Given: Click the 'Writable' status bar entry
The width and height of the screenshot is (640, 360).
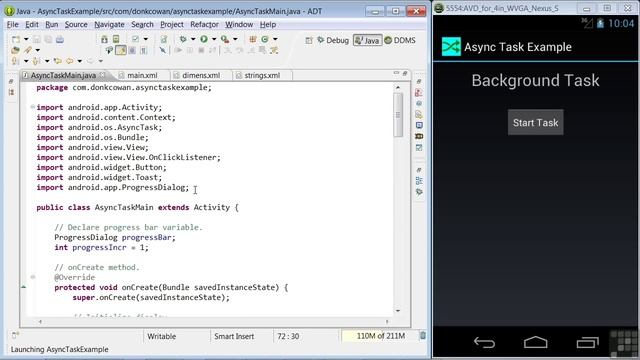Looking at the screenshot, I should pyautogui.click(x=162, y=336).
